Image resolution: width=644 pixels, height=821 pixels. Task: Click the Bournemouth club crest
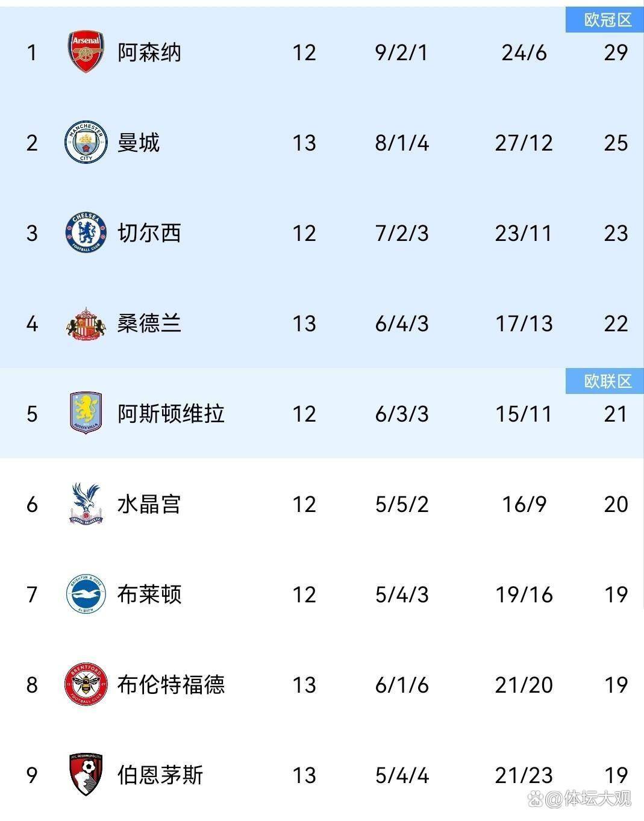(86, 775)
